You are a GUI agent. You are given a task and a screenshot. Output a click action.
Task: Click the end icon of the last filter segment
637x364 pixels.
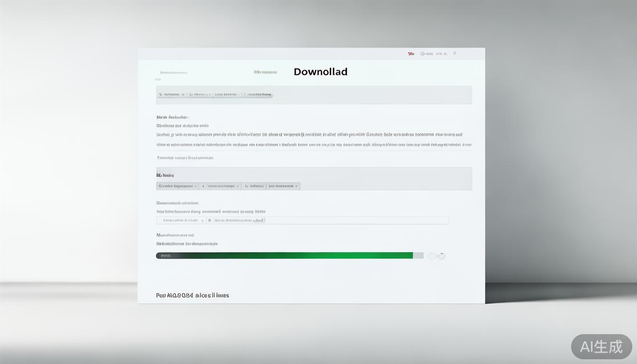pyautogui.click(x=297, y=186)
